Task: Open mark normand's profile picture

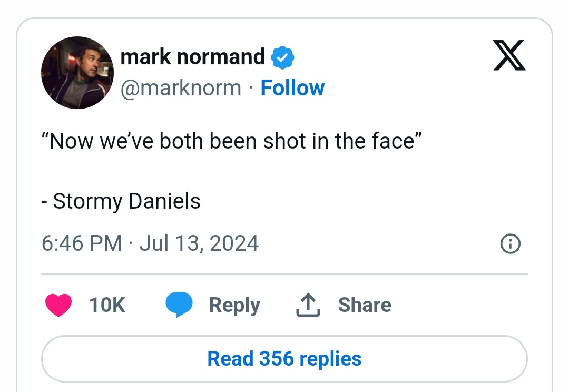Action: tap(77, 73)
